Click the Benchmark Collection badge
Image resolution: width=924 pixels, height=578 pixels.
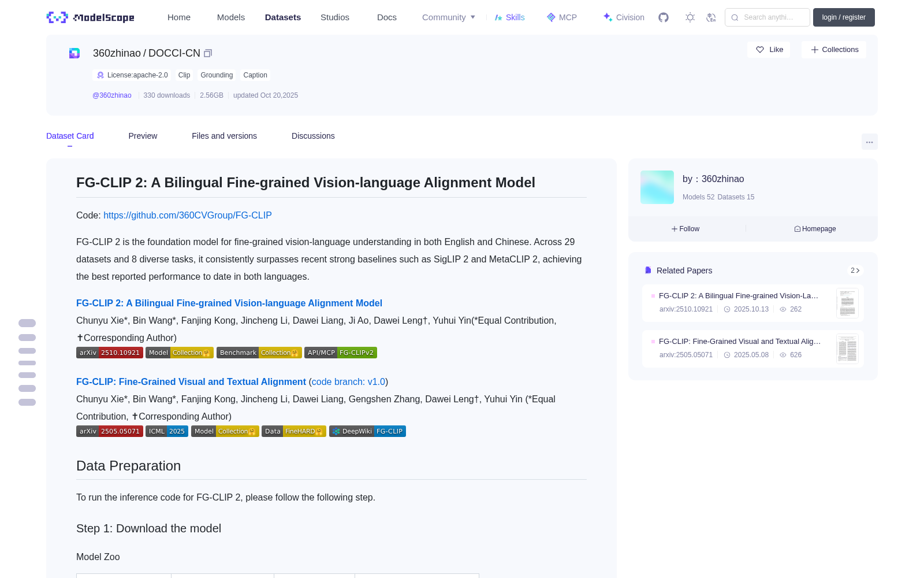tap(259, 353)
